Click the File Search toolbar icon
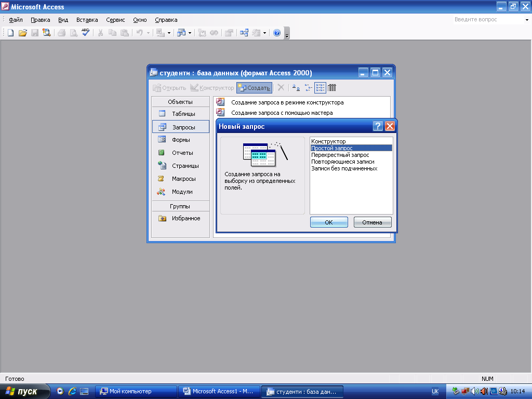The height and width of the screenshot is (399, 532). click(46, 33)
